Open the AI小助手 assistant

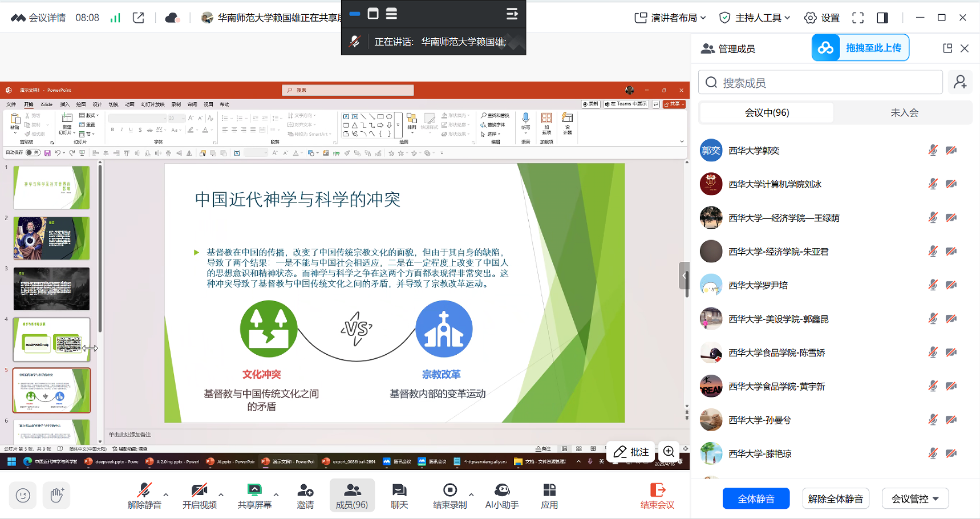[502, 490]
